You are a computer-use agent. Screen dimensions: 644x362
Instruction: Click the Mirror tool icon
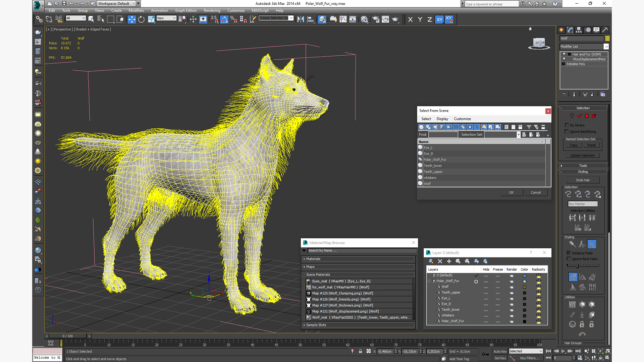coord(301,19)
